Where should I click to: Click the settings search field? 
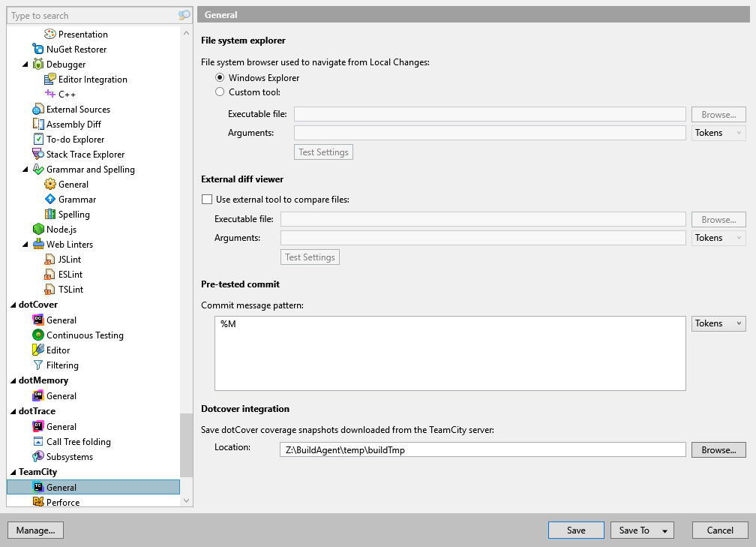click(90, 15)
